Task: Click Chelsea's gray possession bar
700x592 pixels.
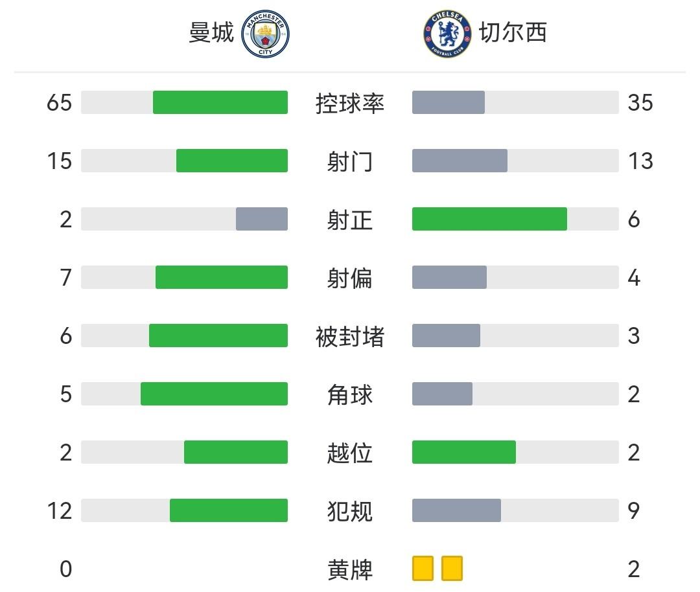Action: (449, 102)
